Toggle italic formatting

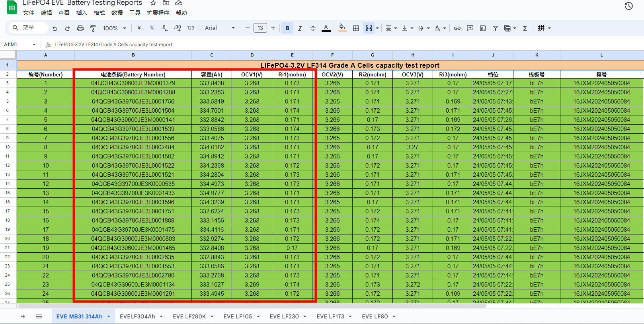(300, 28)
